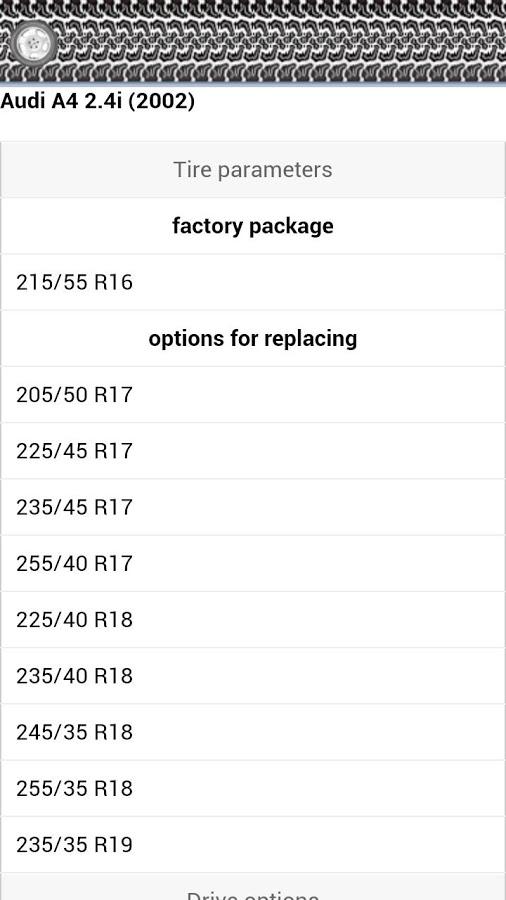The height and width of the screenshot is (900, 506).
Task: Tap the options for replacing subheading
Action: 253,339
